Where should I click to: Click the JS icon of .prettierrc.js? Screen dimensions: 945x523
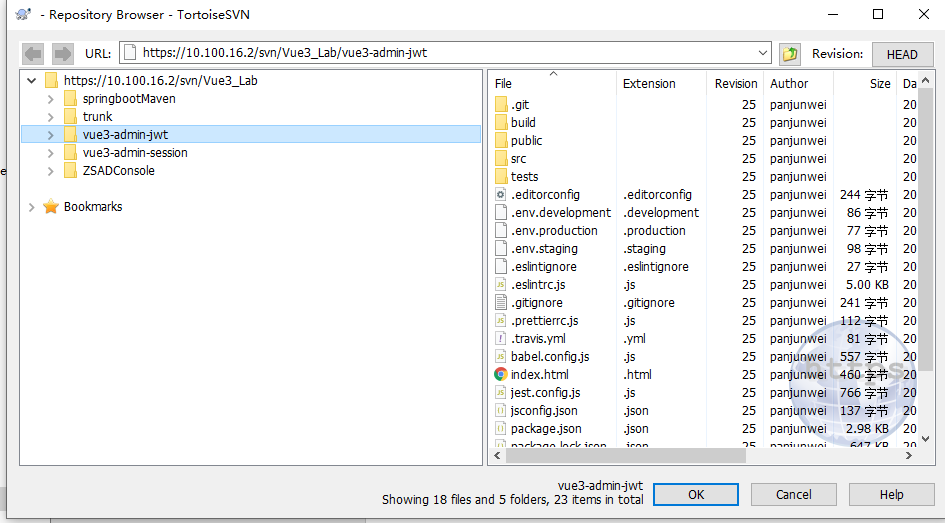click(500, 321)
